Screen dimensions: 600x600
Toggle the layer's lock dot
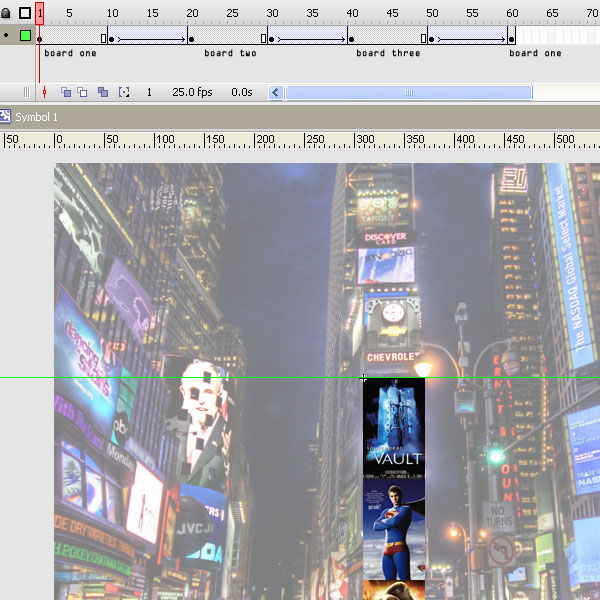pos(6,35)
